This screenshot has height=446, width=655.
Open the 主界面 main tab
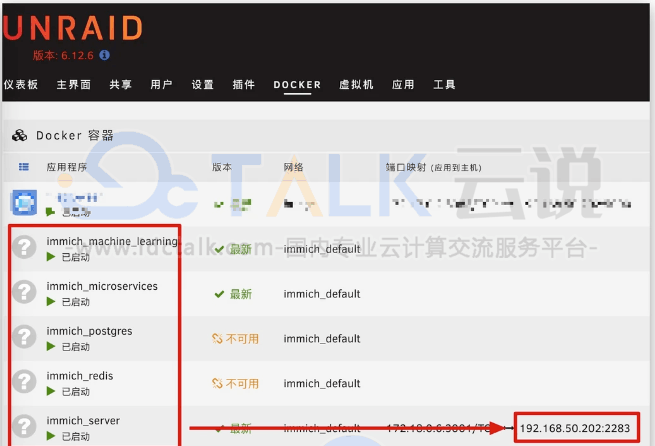(x=74, y=84)
